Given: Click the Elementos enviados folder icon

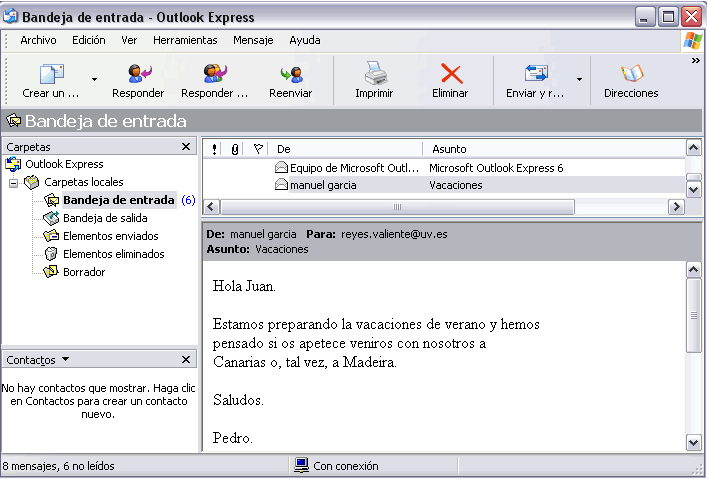Looking at the screenshot, I should point(51,236).
